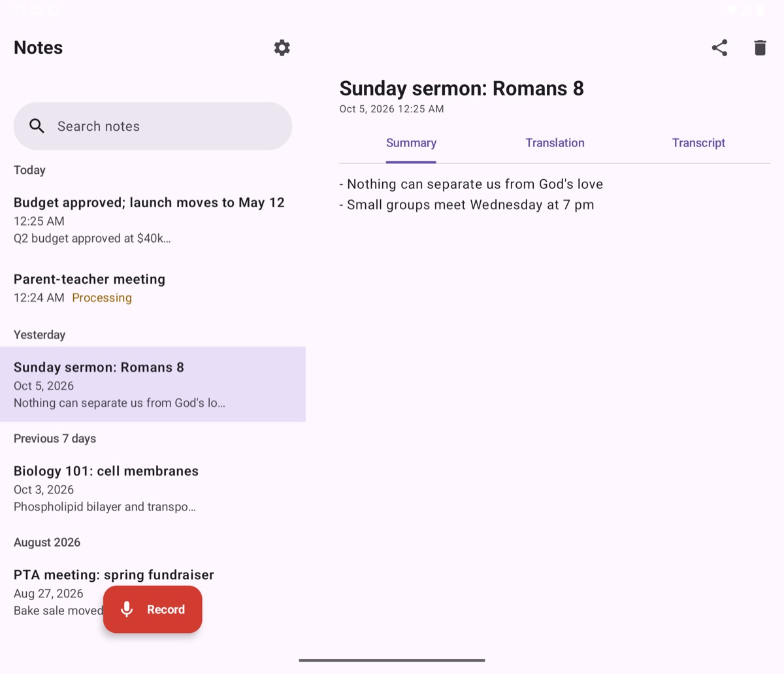Click the Previous 7 days header
The height and width of the screenshot is (674, 784).
tap(55, 439)
